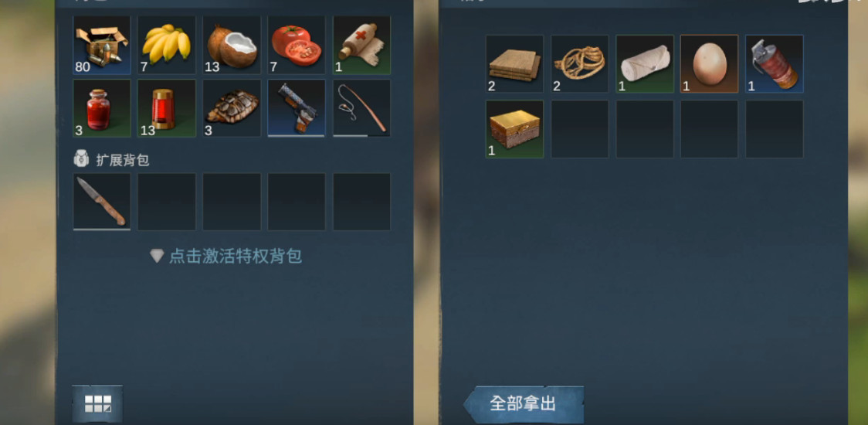Choose the red potion jar item
This screenshot has width=868, height=425.
pyautogui.click(x=102, y=108)
